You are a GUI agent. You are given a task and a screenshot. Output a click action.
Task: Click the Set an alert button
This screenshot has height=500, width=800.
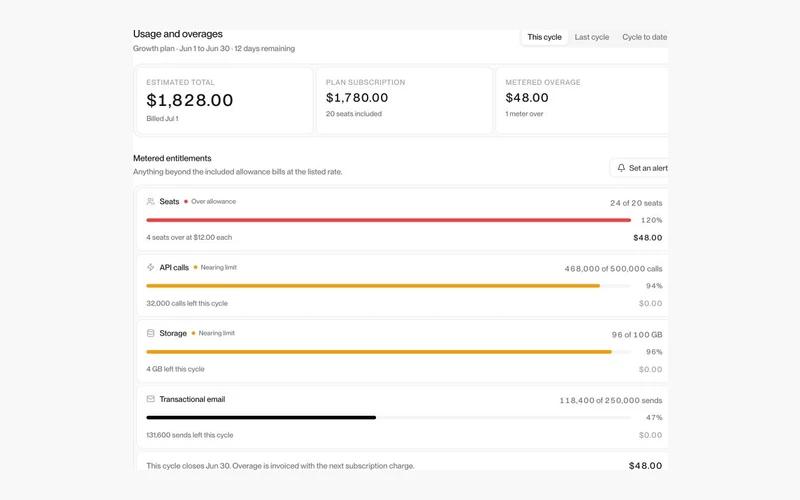tap(639, 168)
